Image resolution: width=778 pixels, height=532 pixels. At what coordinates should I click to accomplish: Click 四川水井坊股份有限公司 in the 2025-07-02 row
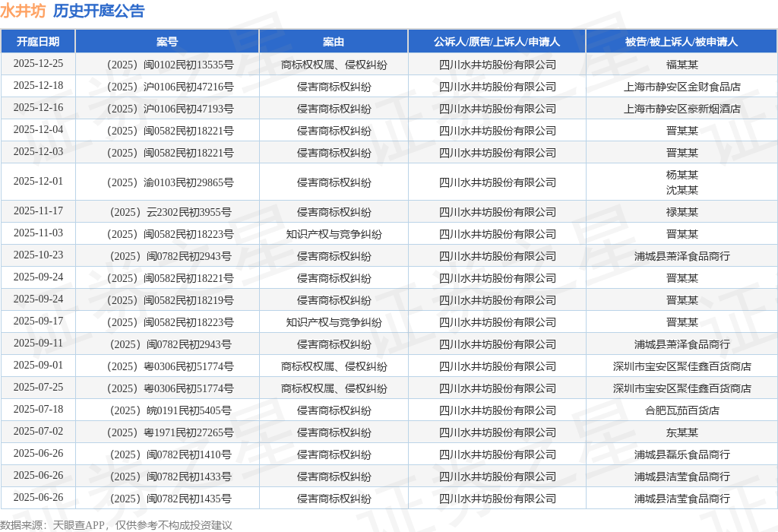[x=497, y=432]
